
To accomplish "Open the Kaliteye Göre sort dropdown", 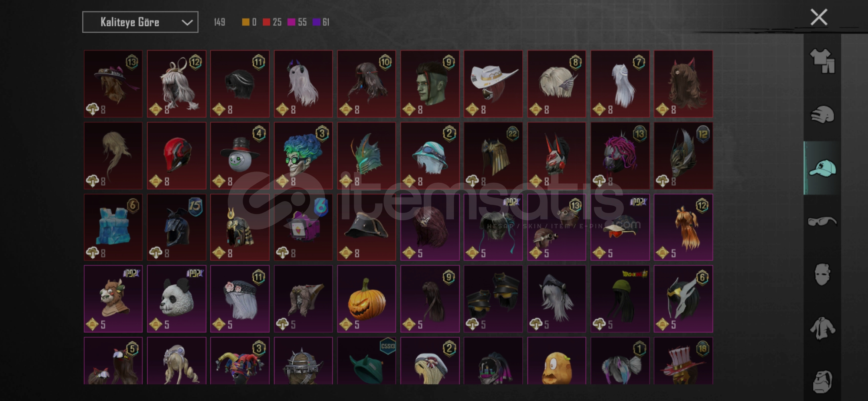I will click(x=140, y=22).
